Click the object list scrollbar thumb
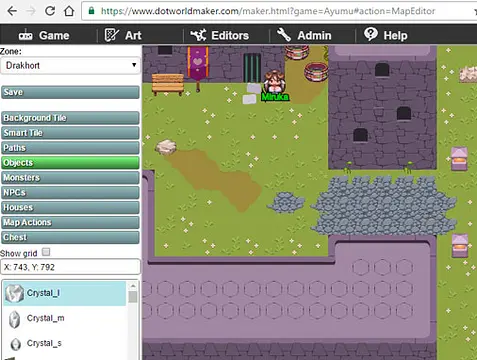Image resolution: width=477 pixels, height=360 pixels. pyautogui.click(x=133, y=297)
